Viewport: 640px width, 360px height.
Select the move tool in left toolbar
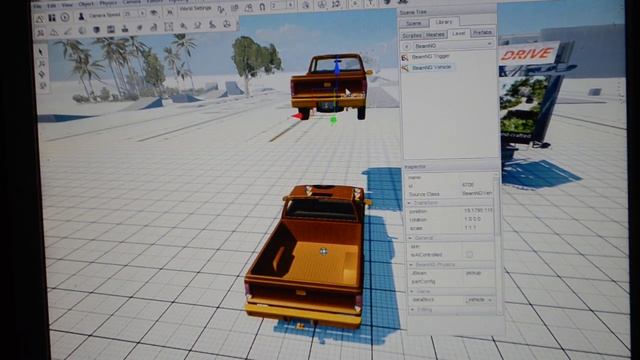42,63
